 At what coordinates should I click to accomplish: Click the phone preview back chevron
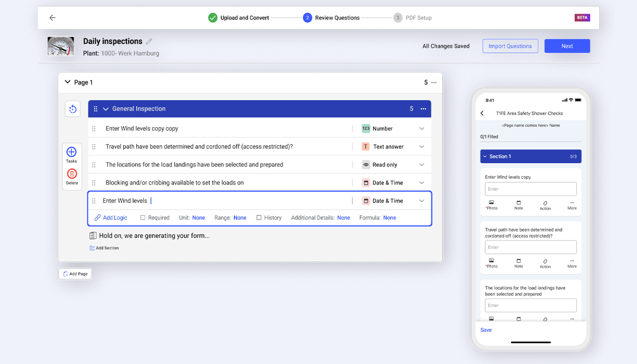pyautogui.click(x=482, y=113)
